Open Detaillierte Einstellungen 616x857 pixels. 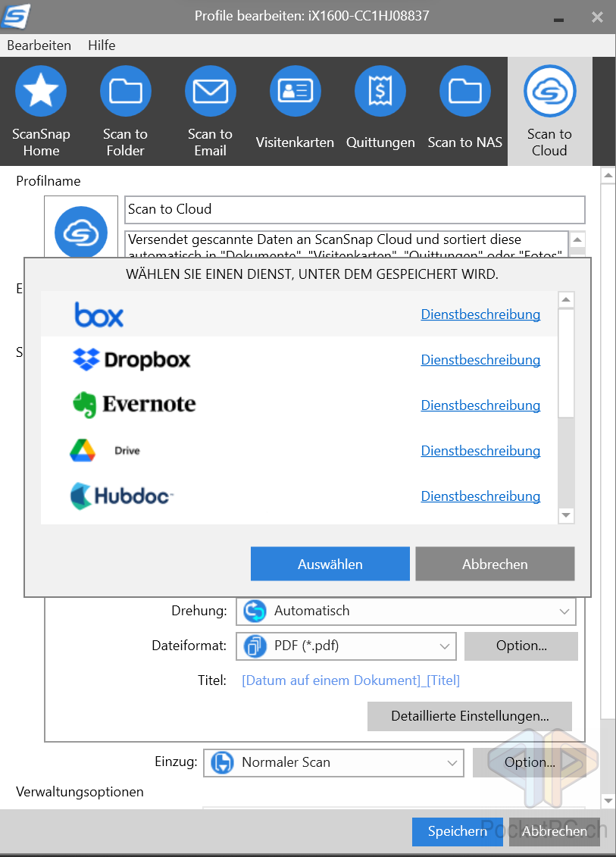(470, 716)
